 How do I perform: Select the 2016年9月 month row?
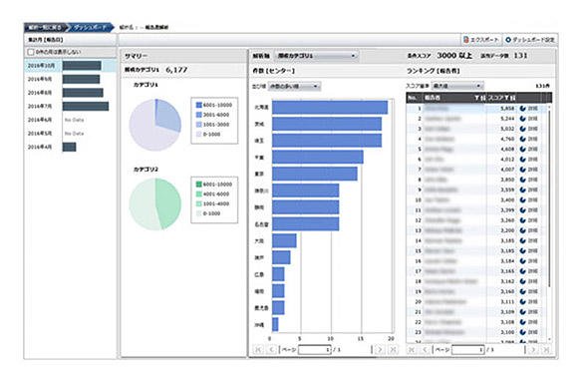click(x=71, y=79)
